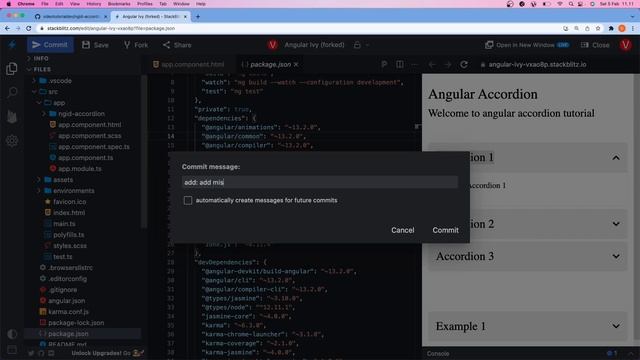Bookmark this page with the star icon
The width and height of the screenshot is (640, 360).
tap(598, 28)
